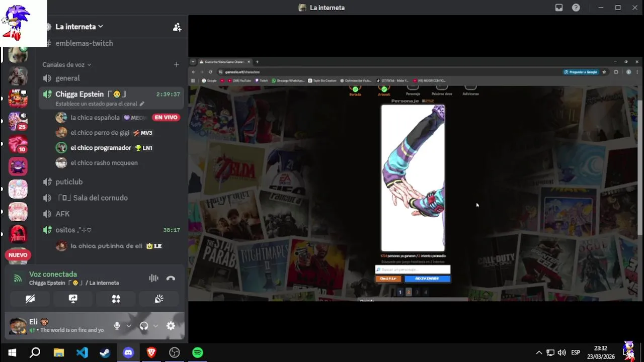Click Preguntar a Google in the address bar
Screen dimensions: 644x362
(x=581, y=72)
